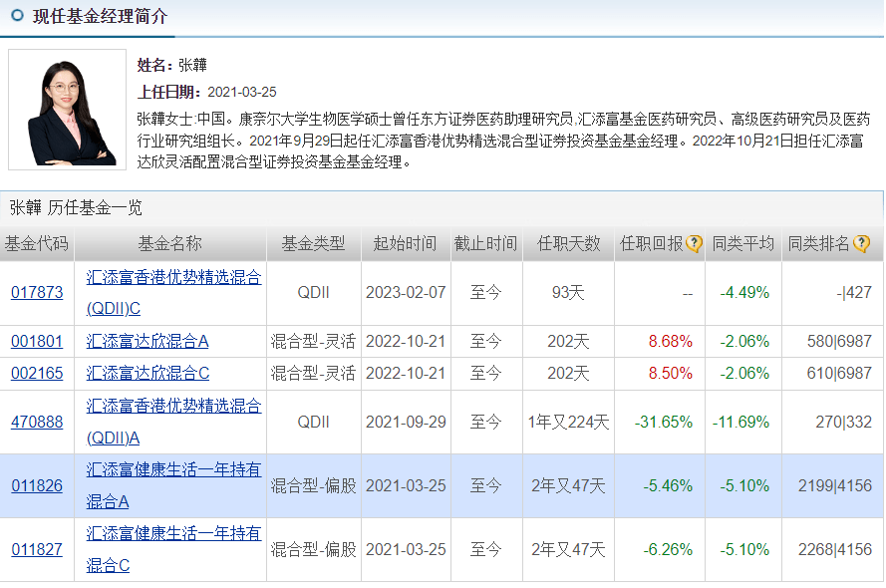Select the ranking -|427

pos(854,293)
